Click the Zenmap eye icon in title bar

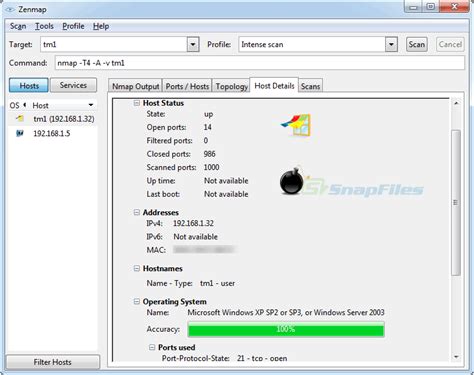pos(10,9)
